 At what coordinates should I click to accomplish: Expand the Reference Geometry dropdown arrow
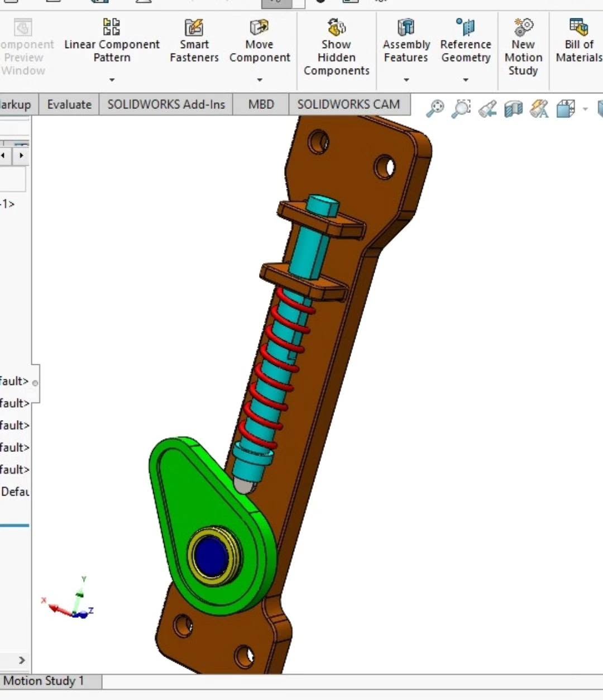[x=465, y=80]
